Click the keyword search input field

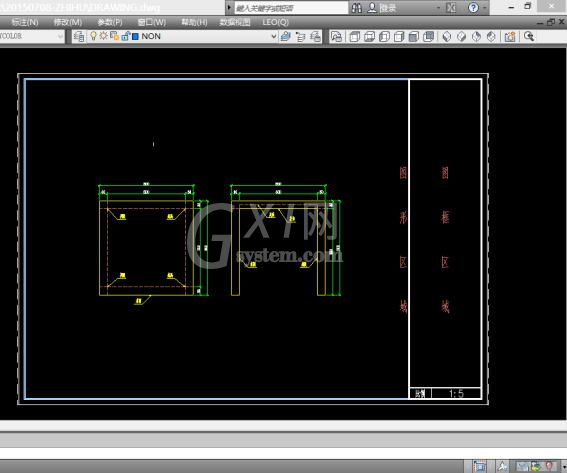(x=291, y=8)
